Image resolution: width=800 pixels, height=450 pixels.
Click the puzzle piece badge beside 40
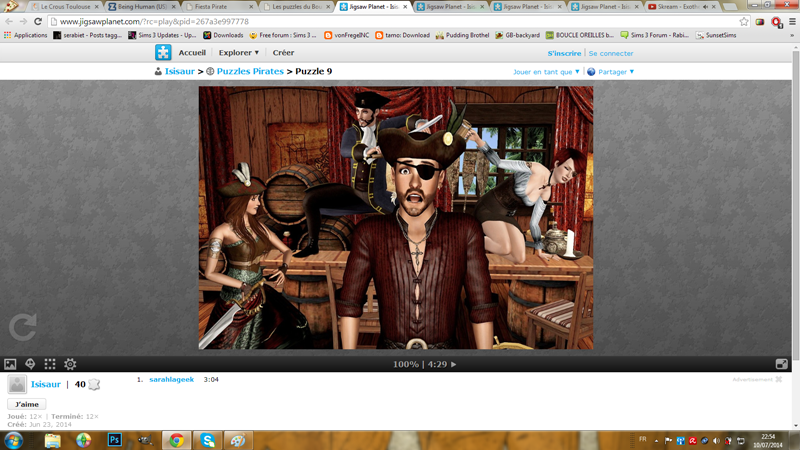[94, 384]
